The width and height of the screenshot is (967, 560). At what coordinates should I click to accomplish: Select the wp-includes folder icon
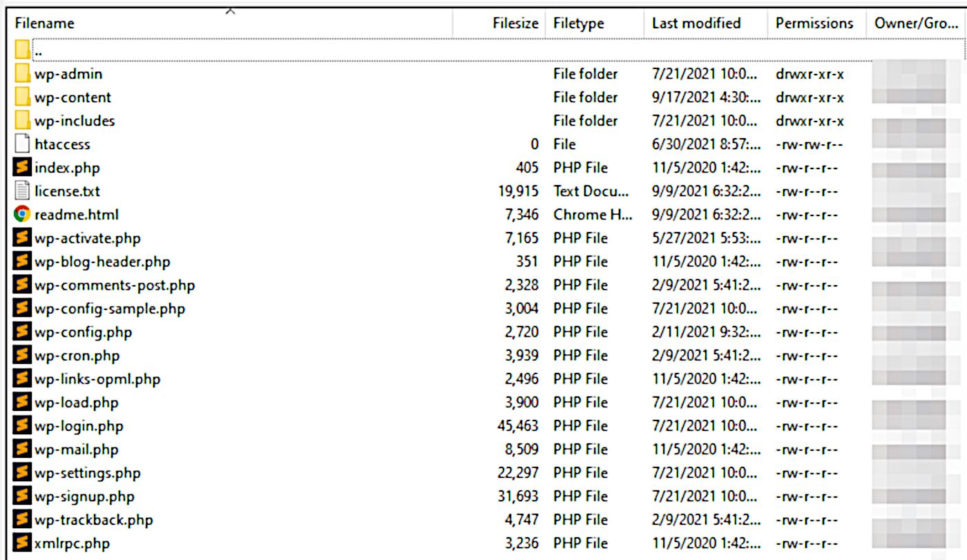21,120
